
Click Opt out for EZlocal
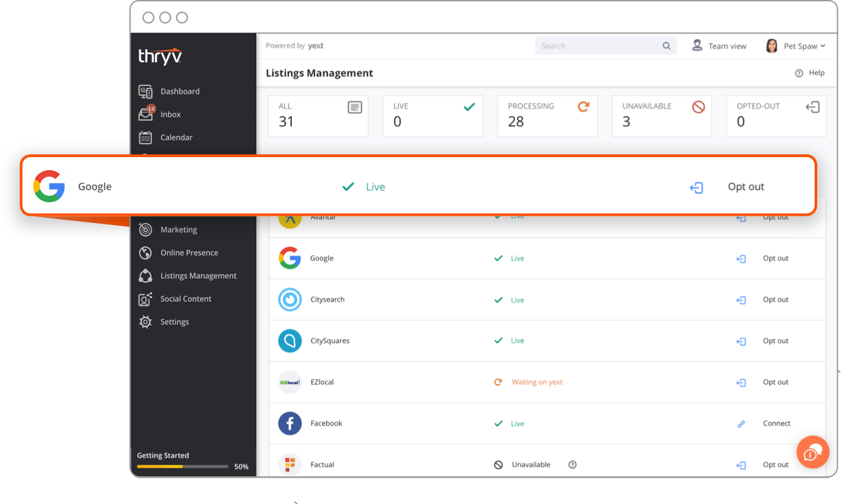point(776,382)
